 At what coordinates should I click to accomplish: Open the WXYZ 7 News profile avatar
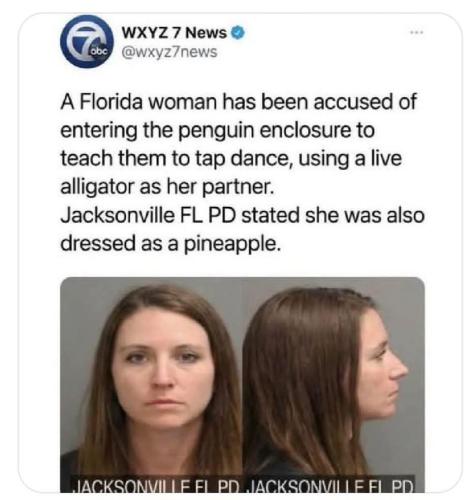87,41
